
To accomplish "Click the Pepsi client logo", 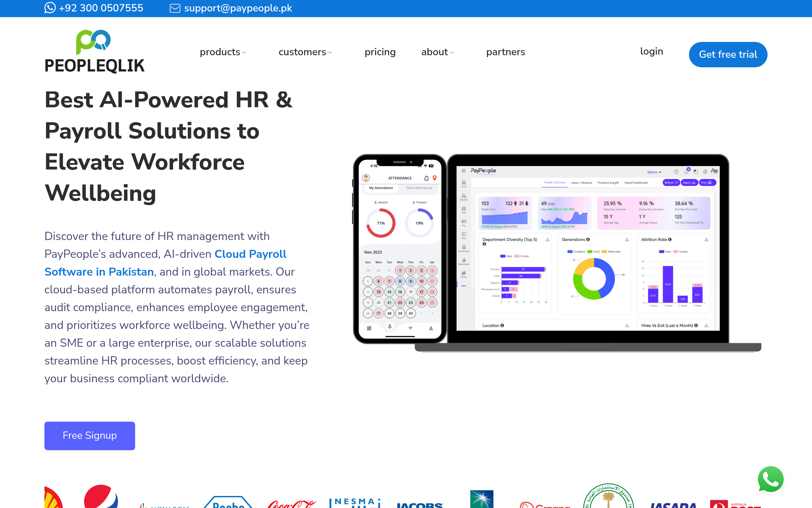I will tap(101, 496).
